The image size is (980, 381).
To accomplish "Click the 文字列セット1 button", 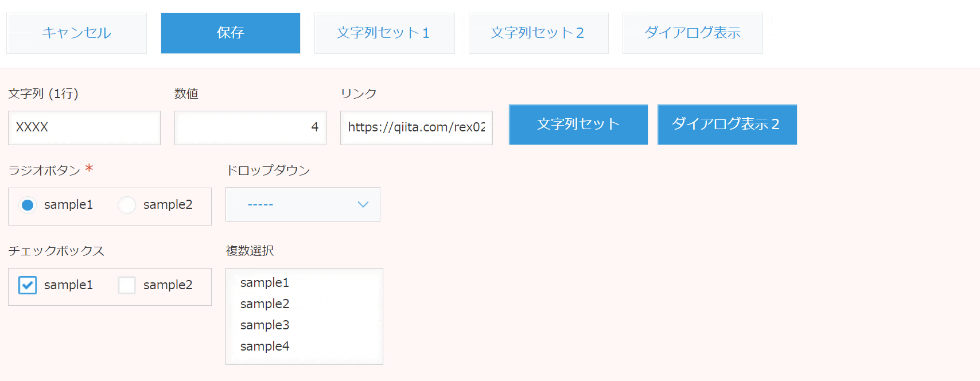I will (x=384, y=33).
